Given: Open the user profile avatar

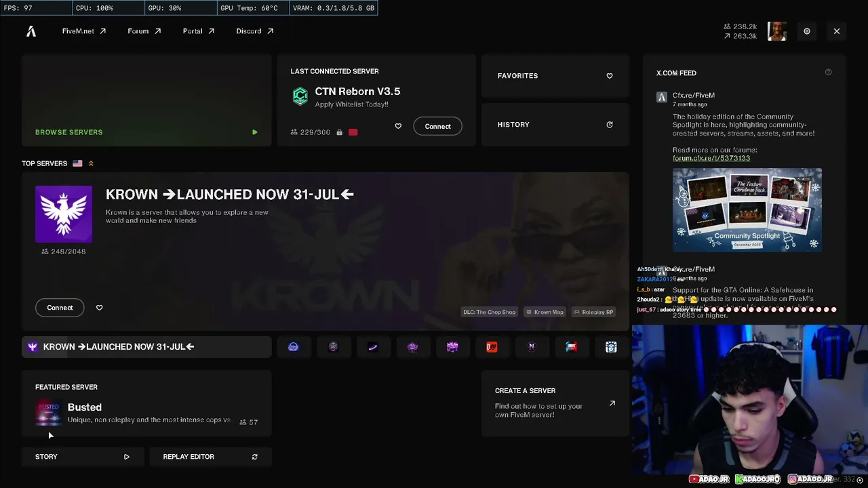Looking at the screenshot, I should (777, 31).
